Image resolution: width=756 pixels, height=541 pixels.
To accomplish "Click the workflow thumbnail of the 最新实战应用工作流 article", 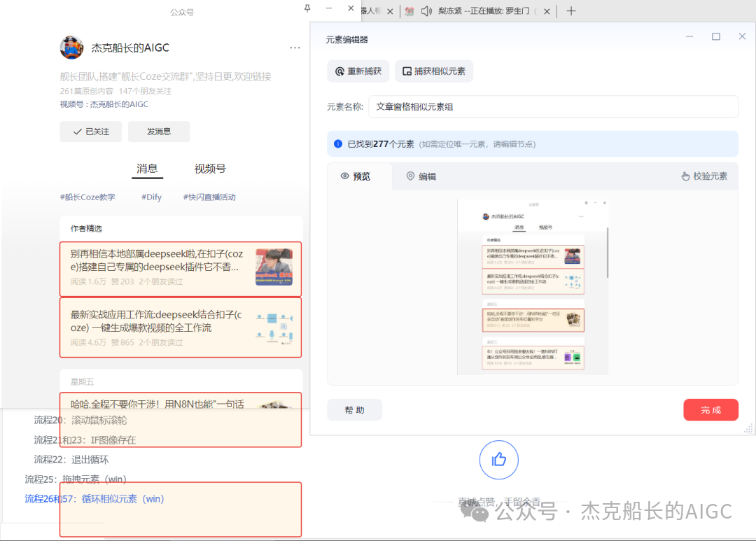I will 274,328.
